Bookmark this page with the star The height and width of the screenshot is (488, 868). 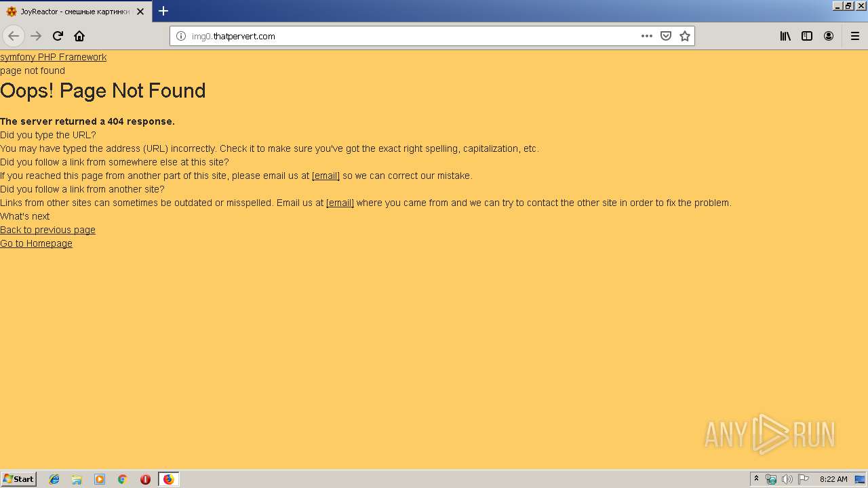(685, 36)
